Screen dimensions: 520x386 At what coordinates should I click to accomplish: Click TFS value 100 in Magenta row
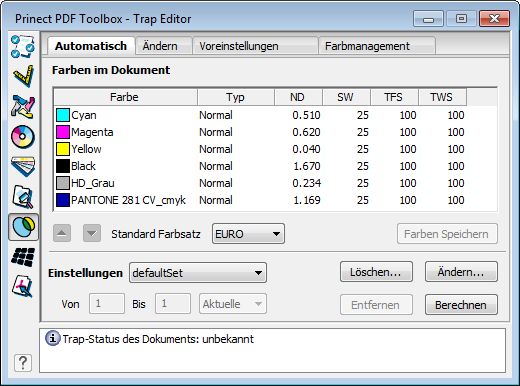[x=408, y=132]
